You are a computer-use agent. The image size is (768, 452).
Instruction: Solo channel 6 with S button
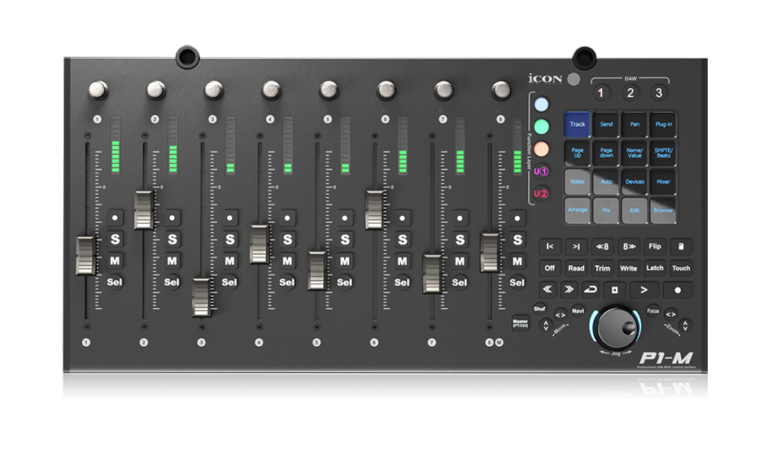(x=403, y=239)
